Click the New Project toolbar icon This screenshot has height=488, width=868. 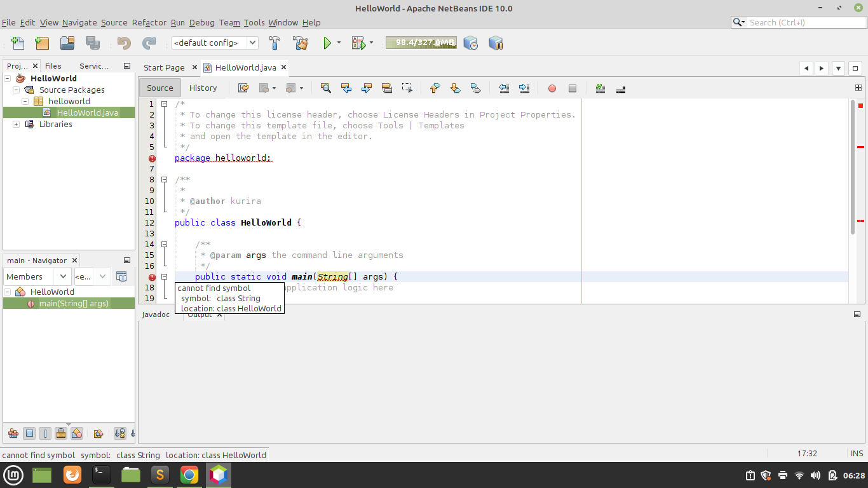tap(42, 43)
